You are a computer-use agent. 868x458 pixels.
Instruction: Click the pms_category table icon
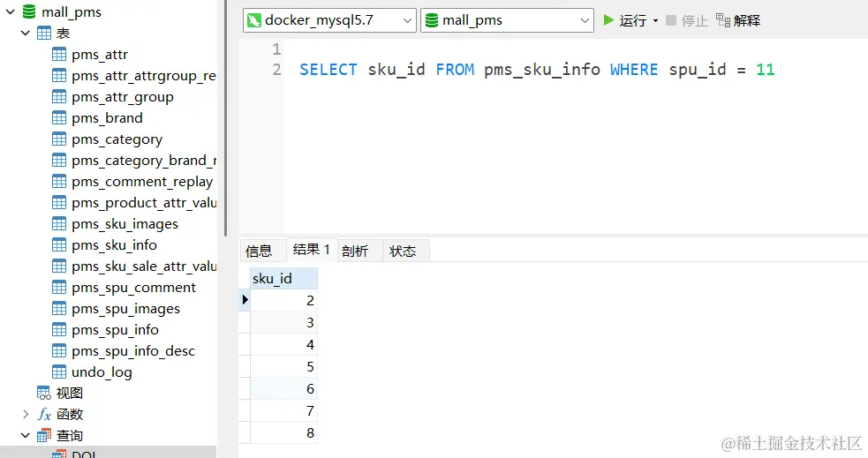(x=59, y=139)
